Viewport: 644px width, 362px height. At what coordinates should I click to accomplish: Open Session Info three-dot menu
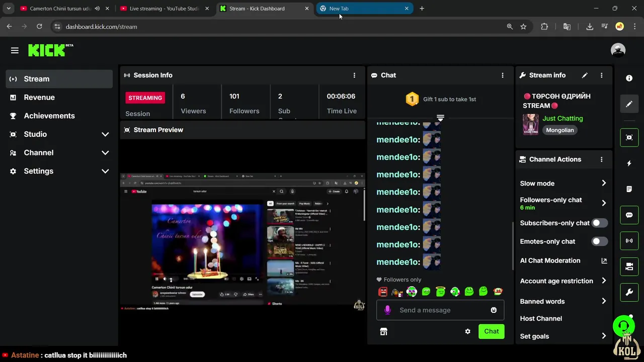(354, 75)
